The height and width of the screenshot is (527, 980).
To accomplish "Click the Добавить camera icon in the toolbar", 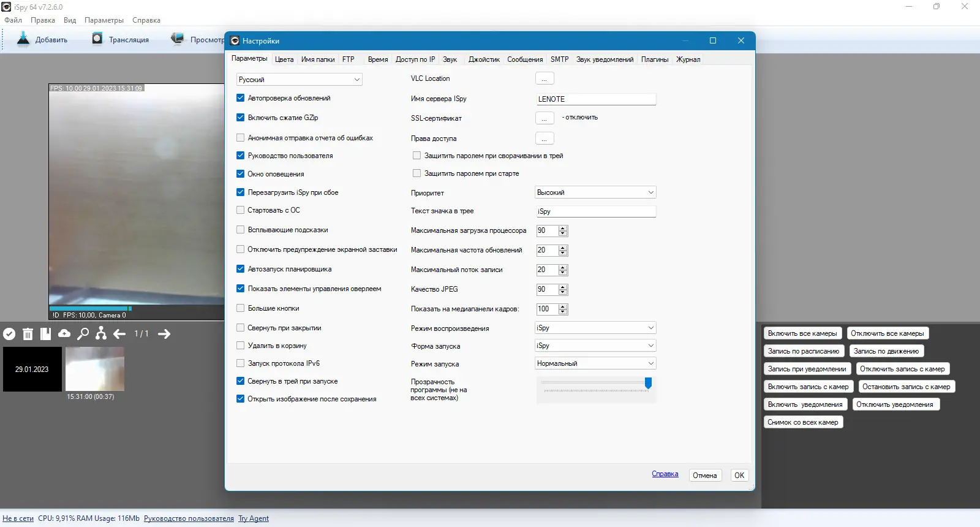I will click(x=23, y=39).
